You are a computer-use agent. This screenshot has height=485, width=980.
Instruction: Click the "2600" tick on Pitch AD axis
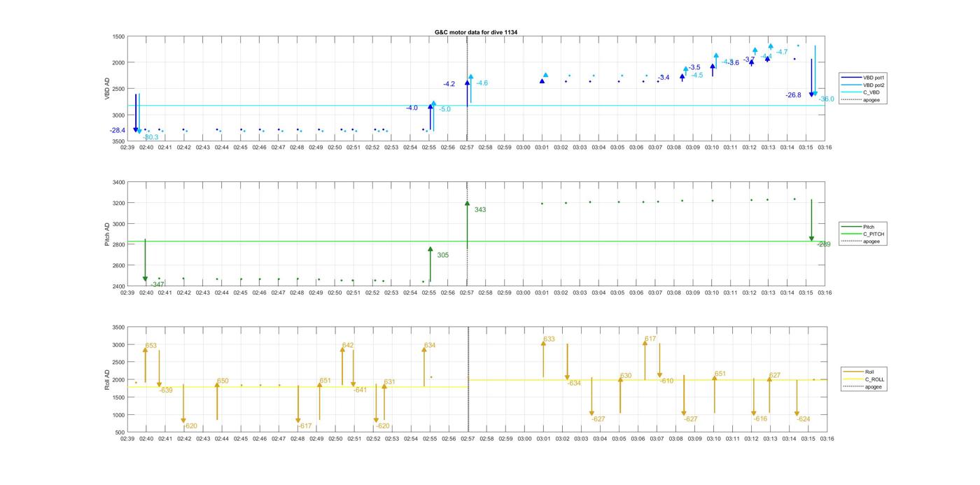pyautogui.click(x=118, y=266)
